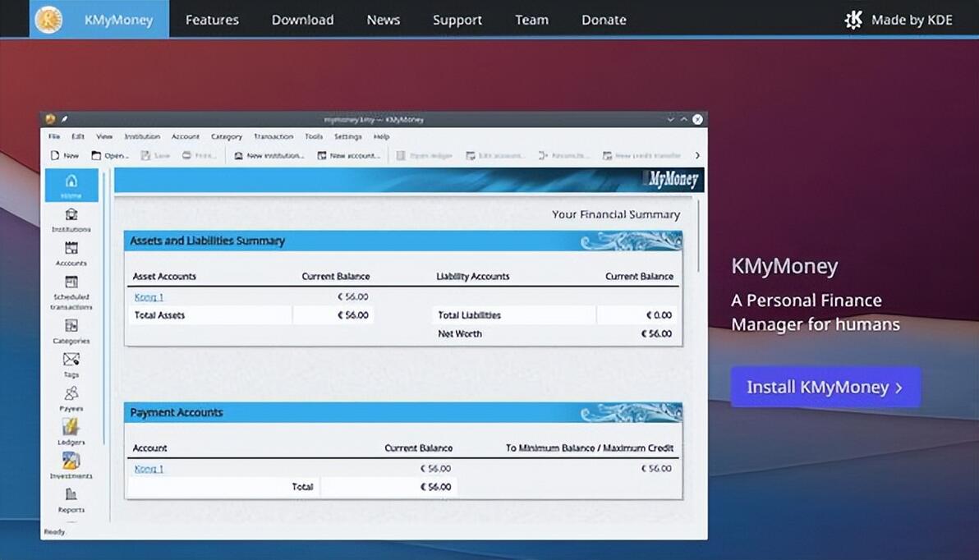The image size is (979, 560).
Task: Expand the toolbar overflow chevron
Action: pyautogui.click(x=697, y=155)
